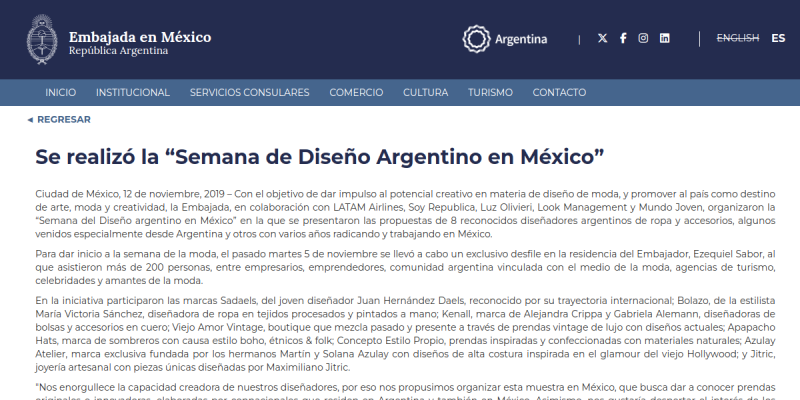Open the embassy's LinkedIn icon
This screenshot has height=400, width=800.
click(x=664, y=38)
